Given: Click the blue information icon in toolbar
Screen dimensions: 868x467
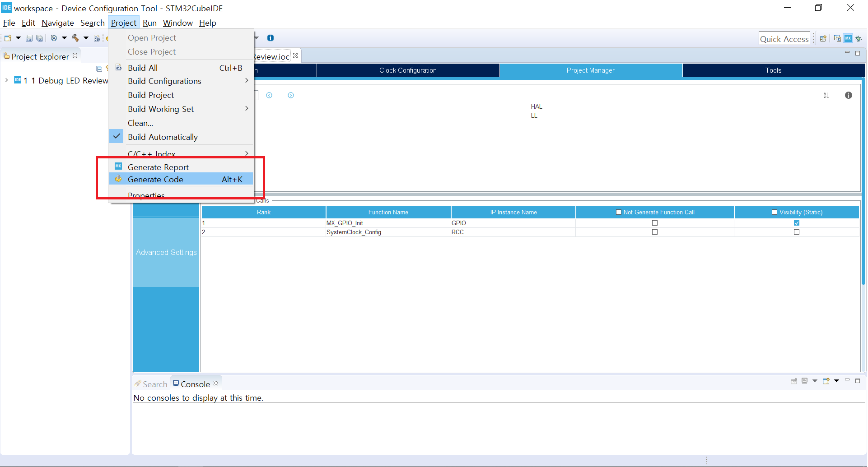Looking at the screenshot, I should point(271,38).
